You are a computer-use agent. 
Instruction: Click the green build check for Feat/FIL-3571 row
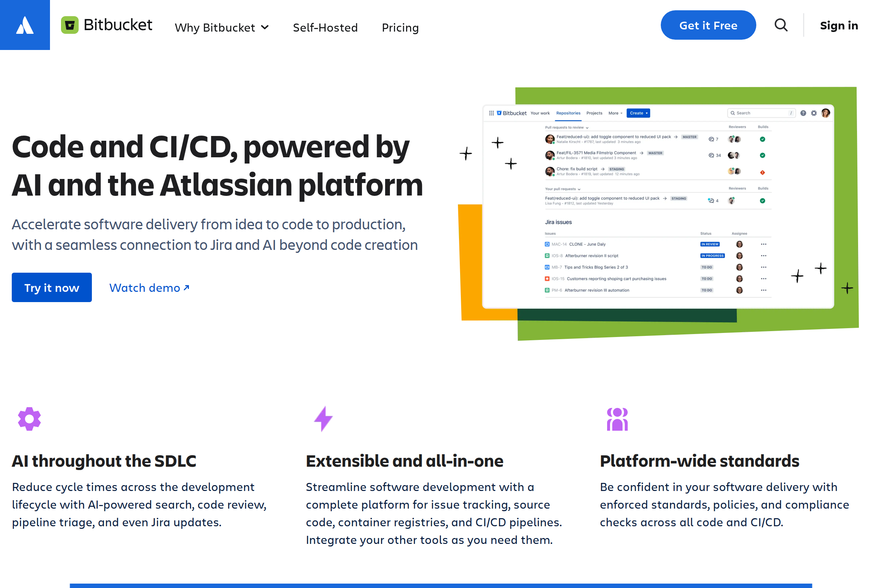pos(762,155)
